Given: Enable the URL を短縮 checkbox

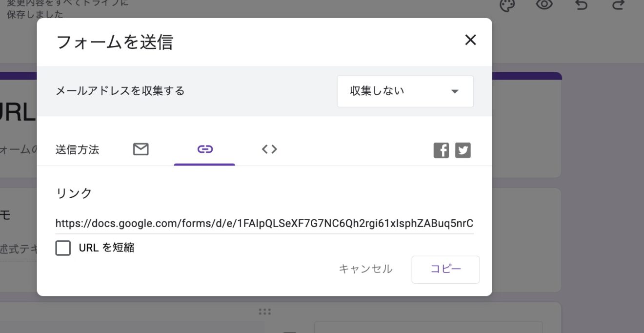Looking at the screenshot, I should pyautogui.click(x=63, y=248).
